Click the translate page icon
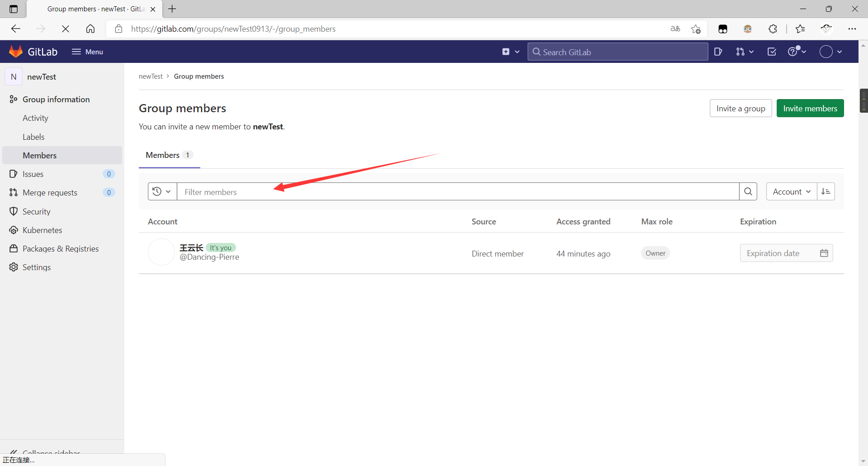This screenshot has width=868, height=466. (x=675, y=29)
